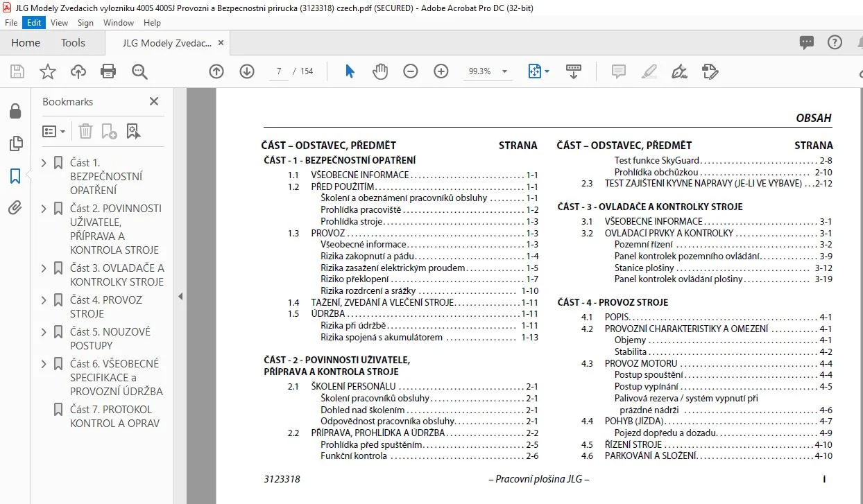863x504 pixels.
Task: Expand bookmark Část 2. POVINNOSTI UŽIVATELE
Action: click(44, 209)
